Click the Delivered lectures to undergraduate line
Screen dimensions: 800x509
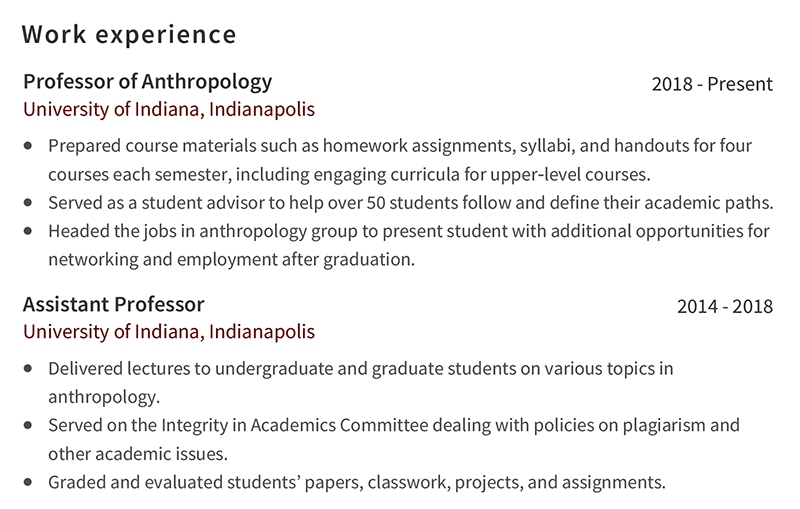point(361,369)
